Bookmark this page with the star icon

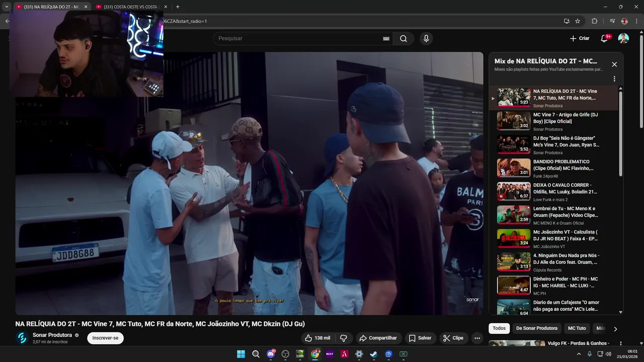pos(578,21)
